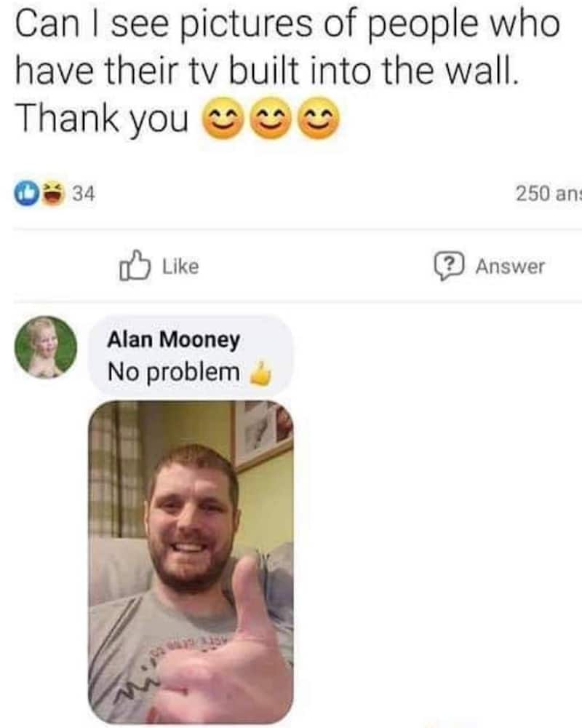Click the first smiling emoji after Thank you
Viewport: 582px width, 728px height.
pos(223,119)
